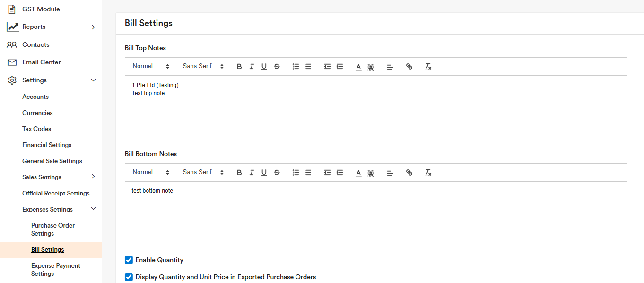Clear formatting in Bill Bottom Notes editor
644x283 pixels.
pyautogui.click(x=428, y=173)
